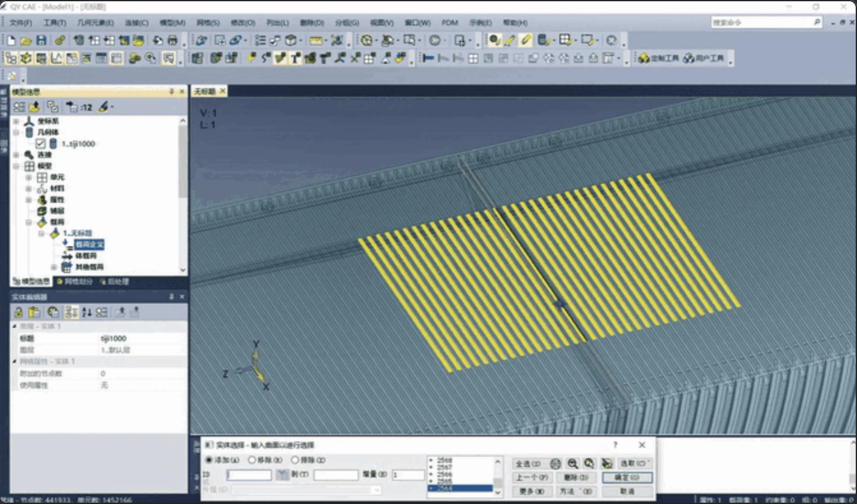
Task: Click the text 'T' tool icon
Action: pos(295,59)
